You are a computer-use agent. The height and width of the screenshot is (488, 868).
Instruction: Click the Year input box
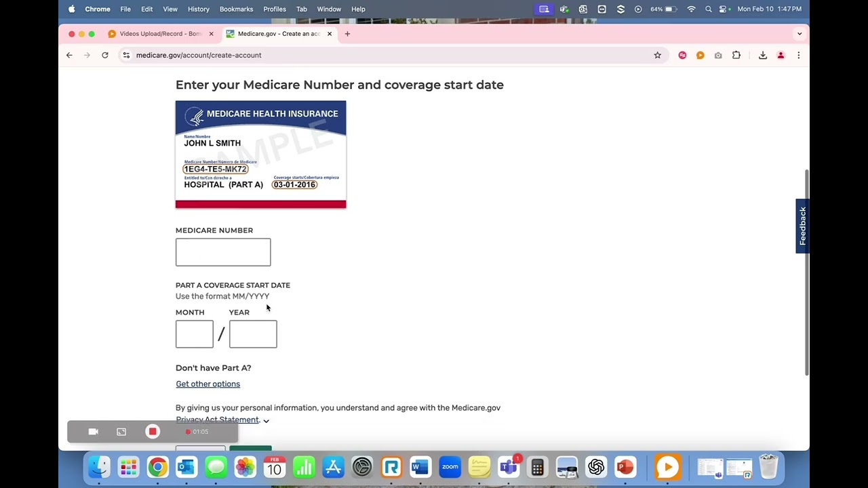(x=253, y=334)
